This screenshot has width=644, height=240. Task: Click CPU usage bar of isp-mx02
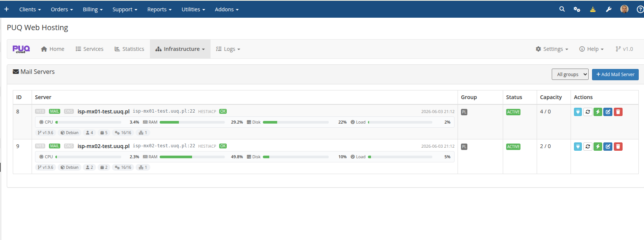[88, 157]
